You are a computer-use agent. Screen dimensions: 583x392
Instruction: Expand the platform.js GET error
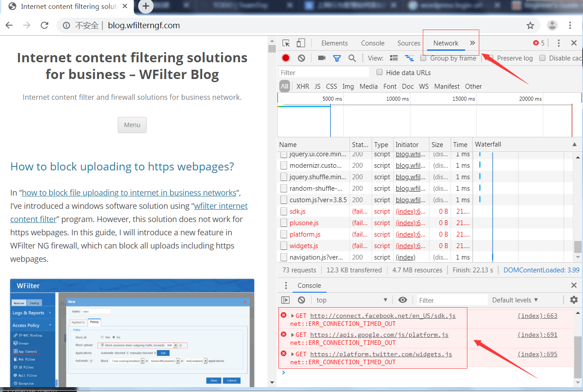[293, 335]
